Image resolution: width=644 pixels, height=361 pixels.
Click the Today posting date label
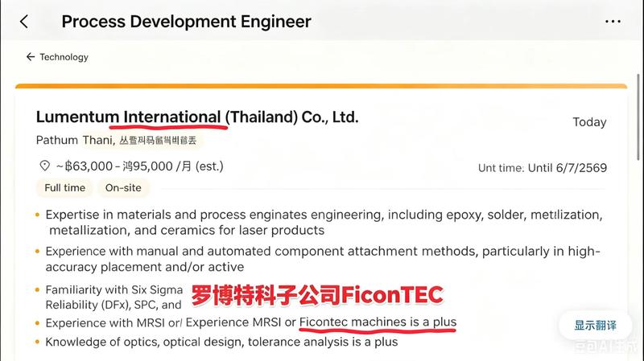pyautogui.click(x=589, y=122)
